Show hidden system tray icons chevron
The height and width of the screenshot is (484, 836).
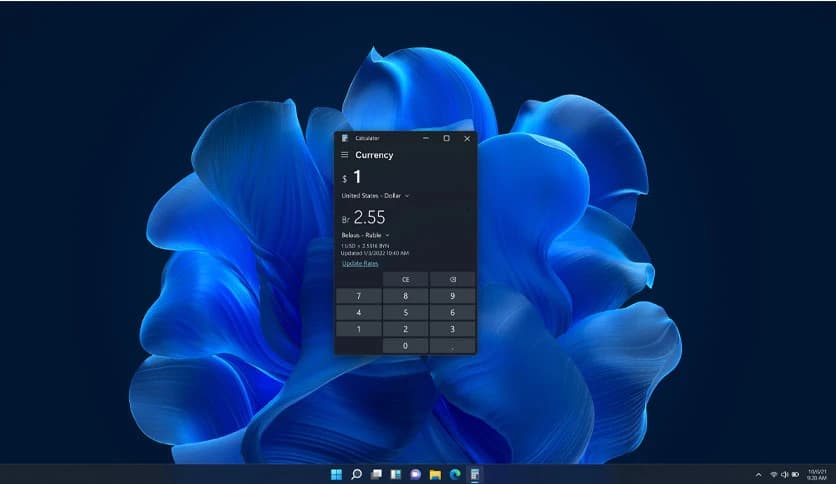click(758, 474)
